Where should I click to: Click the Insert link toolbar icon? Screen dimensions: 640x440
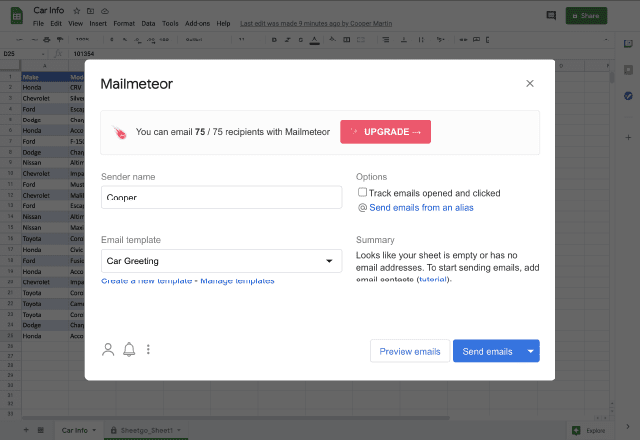point(463,40)
